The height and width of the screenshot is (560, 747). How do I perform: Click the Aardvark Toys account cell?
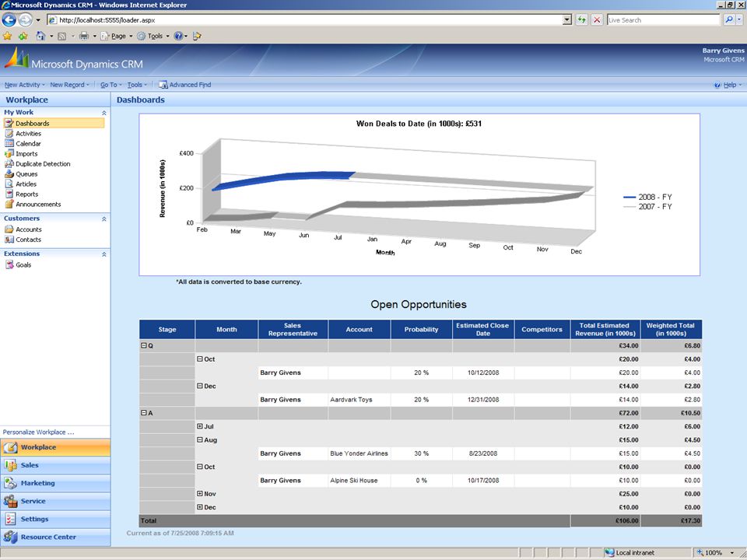[x=359, y=400]
